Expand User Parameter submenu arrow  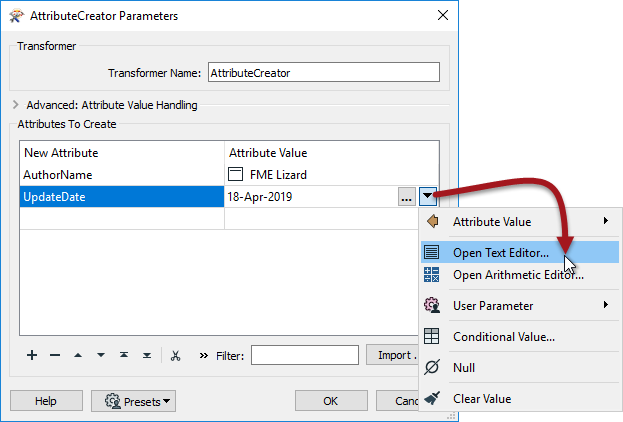tap(606, 305)
